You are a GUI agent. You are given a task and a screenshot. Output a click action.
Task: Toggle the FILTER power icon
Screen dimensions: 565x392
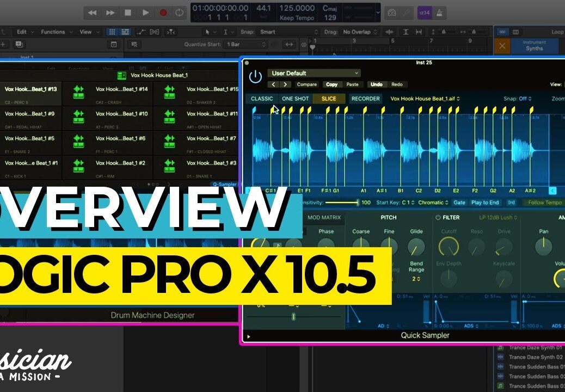438,218
